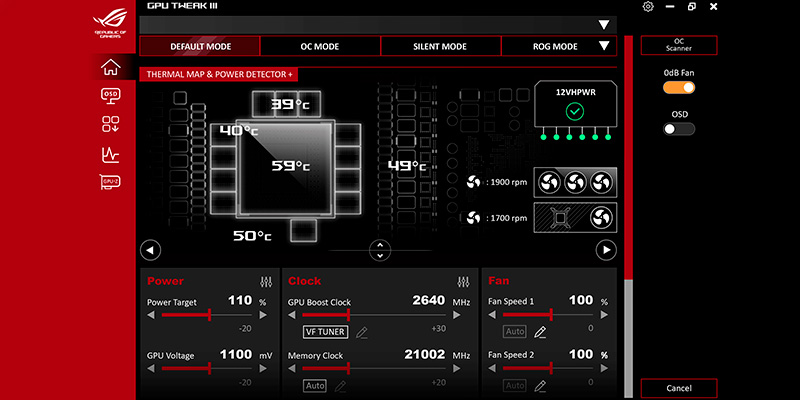Open the Home page in sidebar
This screenshot has height=400, width=800.
coord(111,67)
